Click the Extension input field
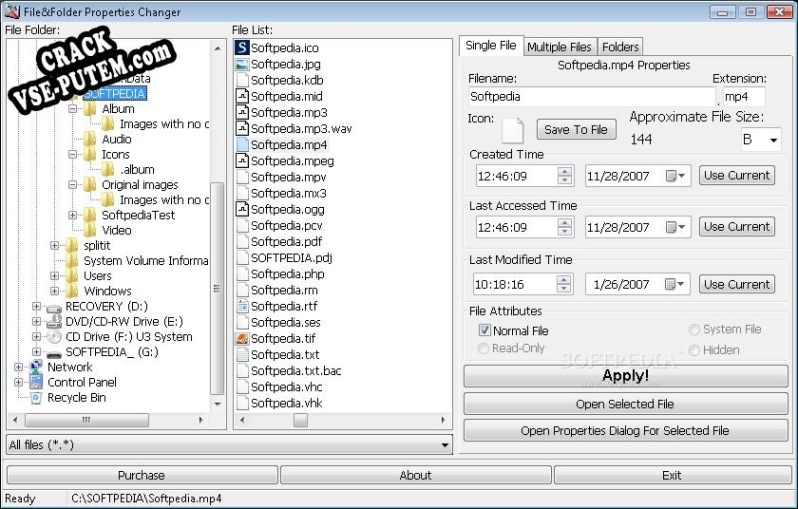Screen dimensions: 798x509 [x=744, y=96]
